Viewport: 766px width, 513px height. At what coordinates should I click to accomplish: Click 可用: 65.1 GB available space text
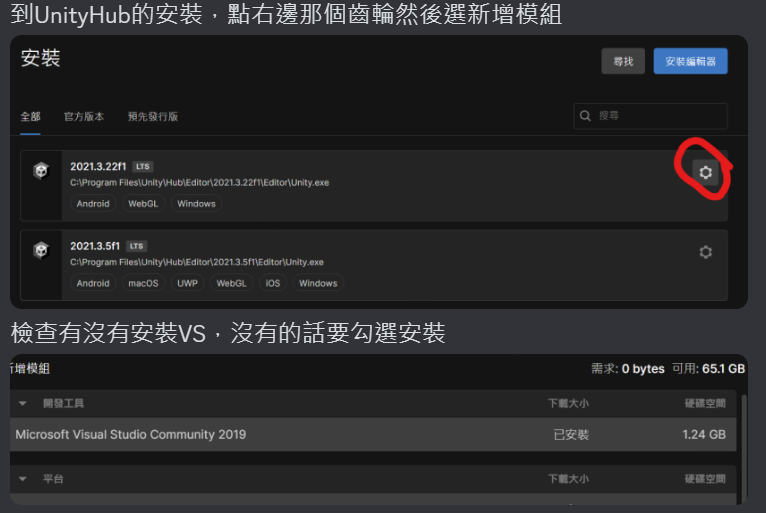[708, 368]
